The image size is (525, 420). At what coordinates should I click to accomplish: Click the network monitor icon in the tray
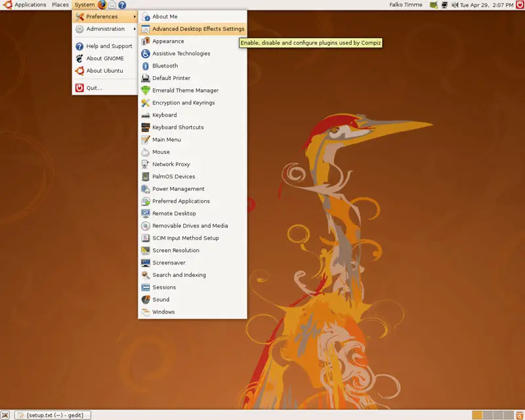coord(444,5)
